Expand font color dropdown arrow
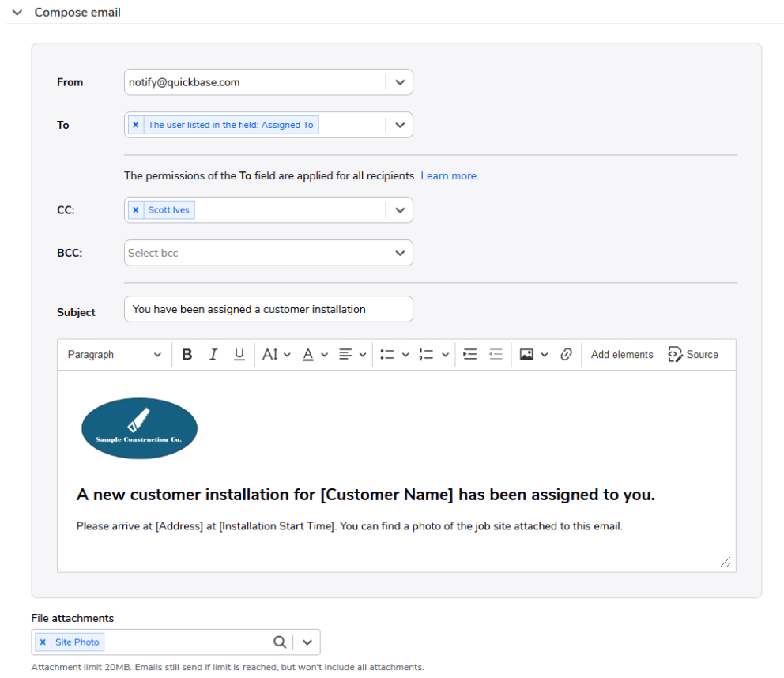Viewport: 784px width, 678px height. tap(325, 355)
